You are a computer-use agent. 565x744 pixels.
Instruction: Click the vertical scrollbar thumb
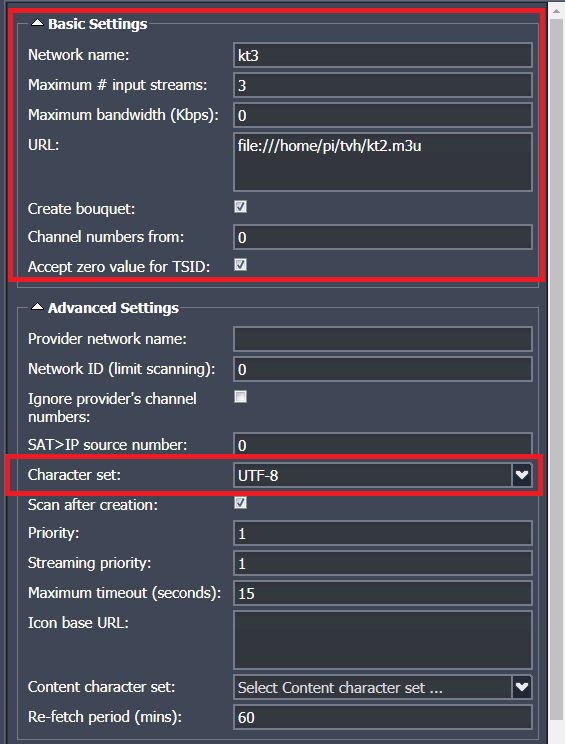coord(557,370)
